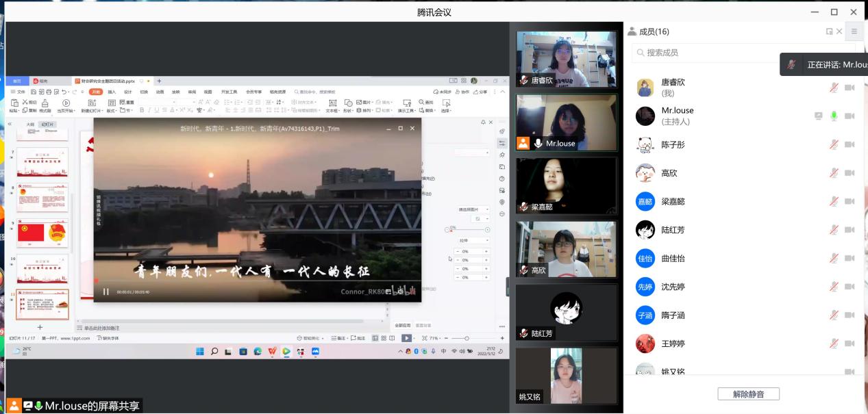The height and width of the screenshot is (414, 868).
Task: Pause the video with the pause button
Action: coord(106,292)
